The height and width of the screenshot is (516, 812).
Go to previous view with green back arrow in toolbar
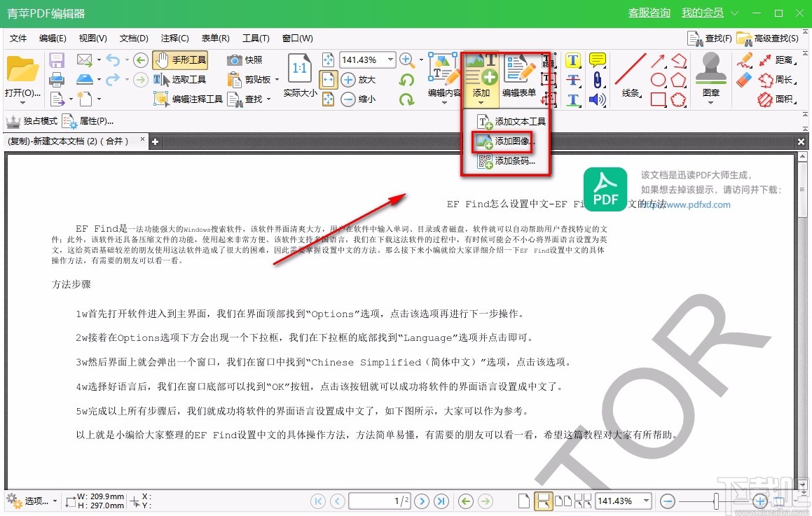tap(140, 60)
